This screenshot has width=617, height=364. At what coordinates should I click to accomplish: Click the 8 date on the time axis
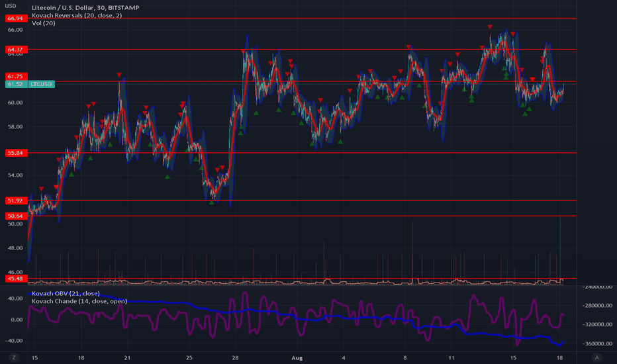point(405,357)
